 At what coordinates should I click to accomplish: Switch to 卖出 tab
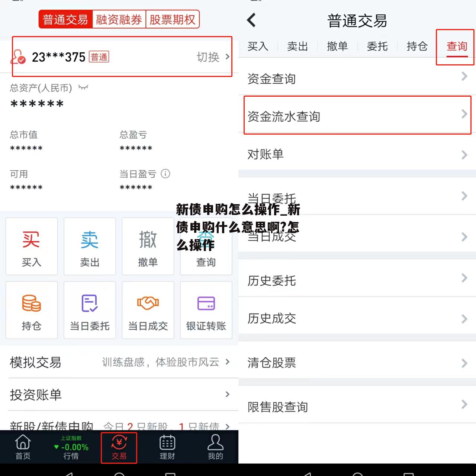297,46
